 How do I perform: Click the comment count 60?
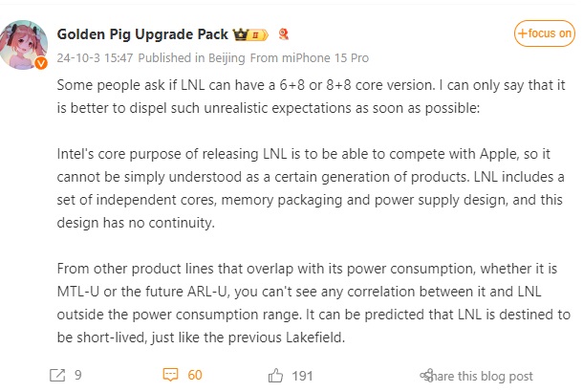pos(195,375)
